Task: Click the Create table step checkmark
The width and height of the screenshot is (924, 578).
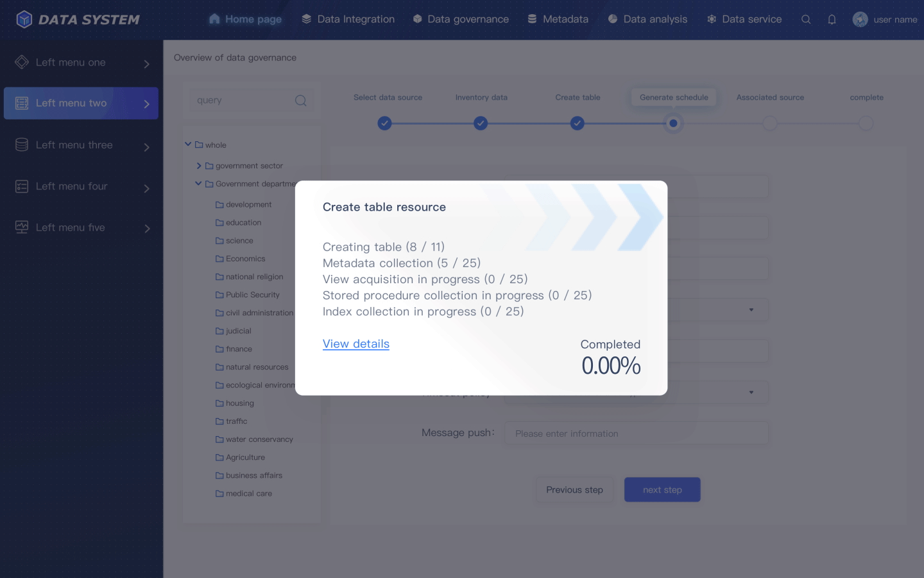Action: pyautogui.click(x=577, y=123)
